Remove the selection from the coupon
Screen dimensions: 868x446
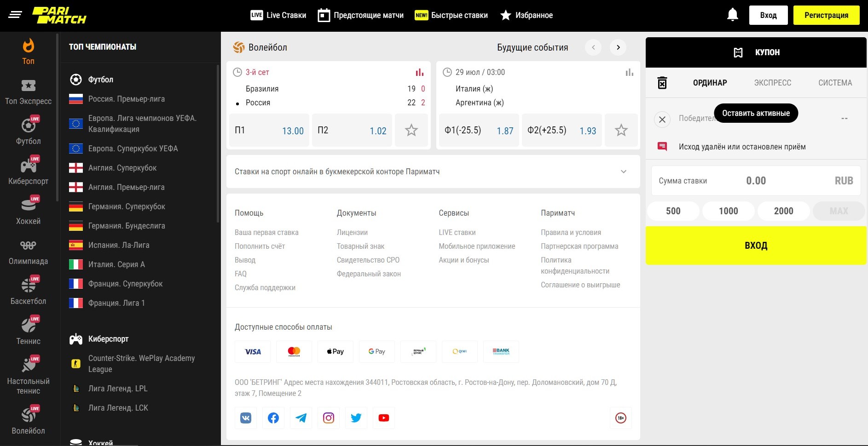tap(662, 120)
